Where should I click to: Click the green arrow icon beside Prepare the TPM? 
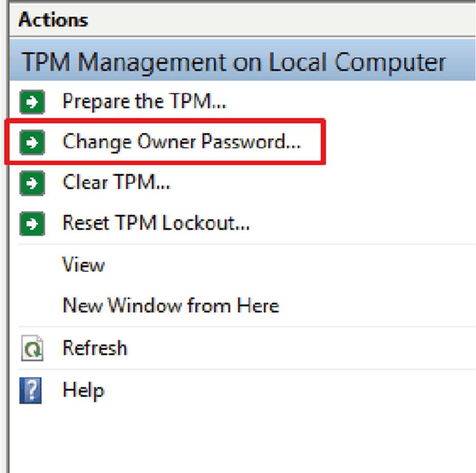coord(32,101)
